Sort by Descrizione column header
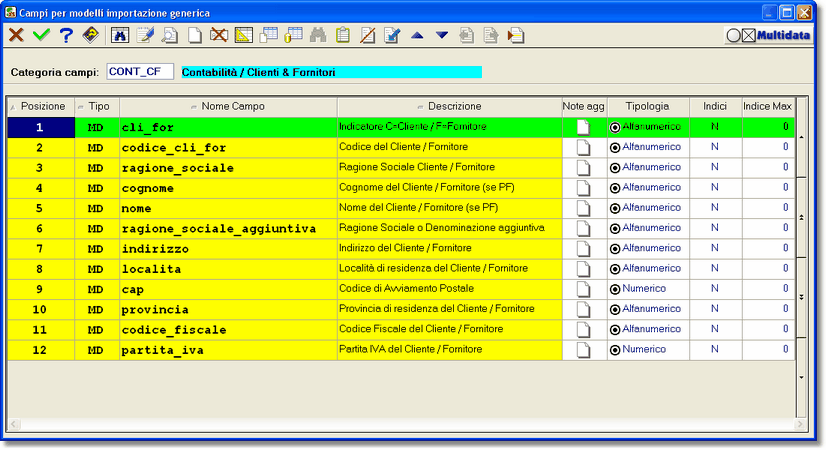The height and width of the screenshot is (450, 826). point(450,106)
